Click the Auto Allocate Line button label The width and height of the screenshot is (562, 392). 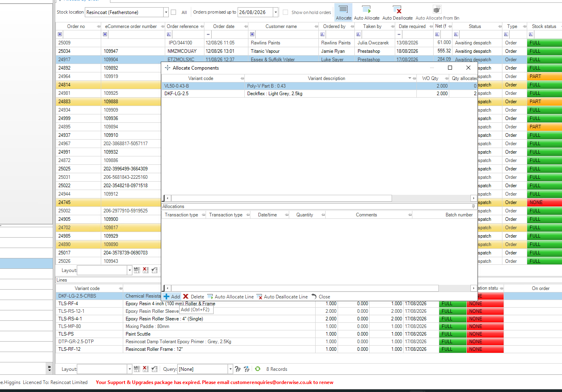(x=234, y=297)
